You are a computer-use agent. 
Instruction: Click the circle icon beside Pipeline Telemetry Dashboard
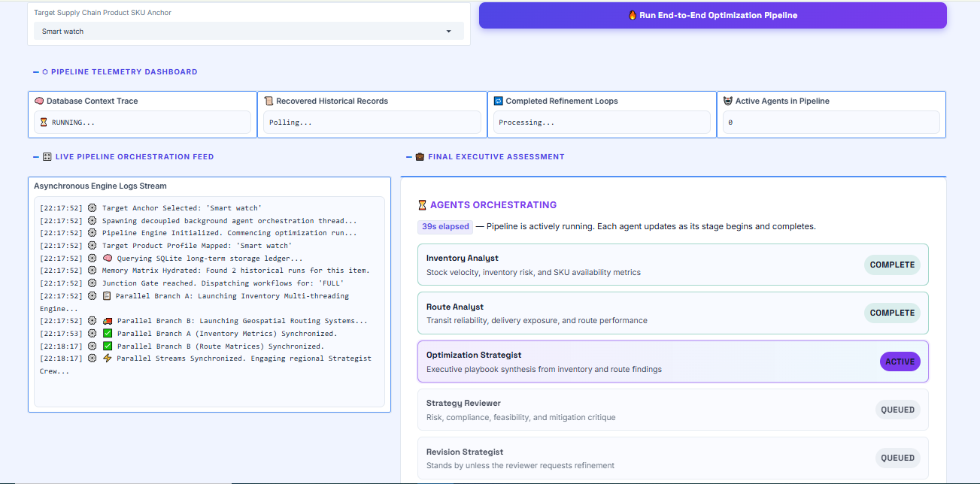(45, 72)
